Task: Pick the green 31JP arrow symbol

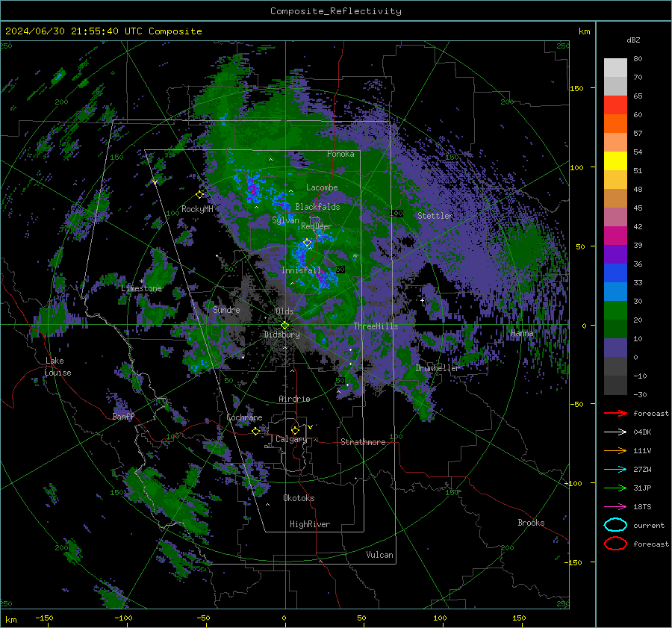Action: (615, 488)
